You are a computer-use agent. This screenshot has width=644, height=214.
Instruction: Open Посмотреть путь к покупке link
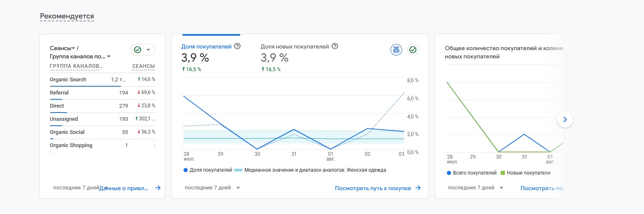pyautogui.click(x=373, y=188)
